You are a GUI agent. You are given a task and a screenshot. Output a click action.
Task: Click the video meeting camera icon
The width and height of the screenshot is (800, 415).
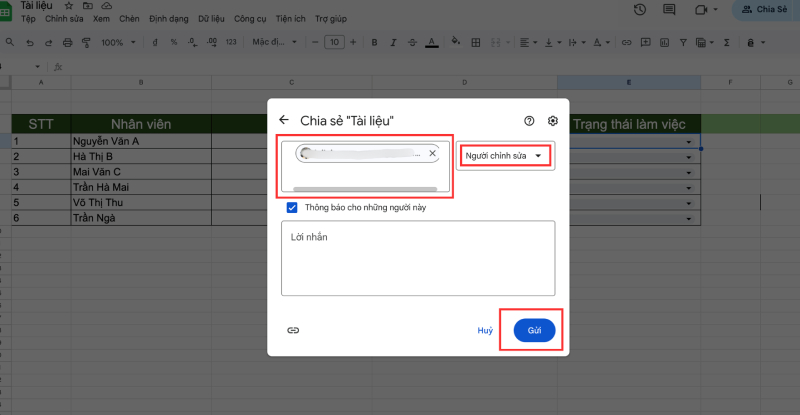(702, 9)
